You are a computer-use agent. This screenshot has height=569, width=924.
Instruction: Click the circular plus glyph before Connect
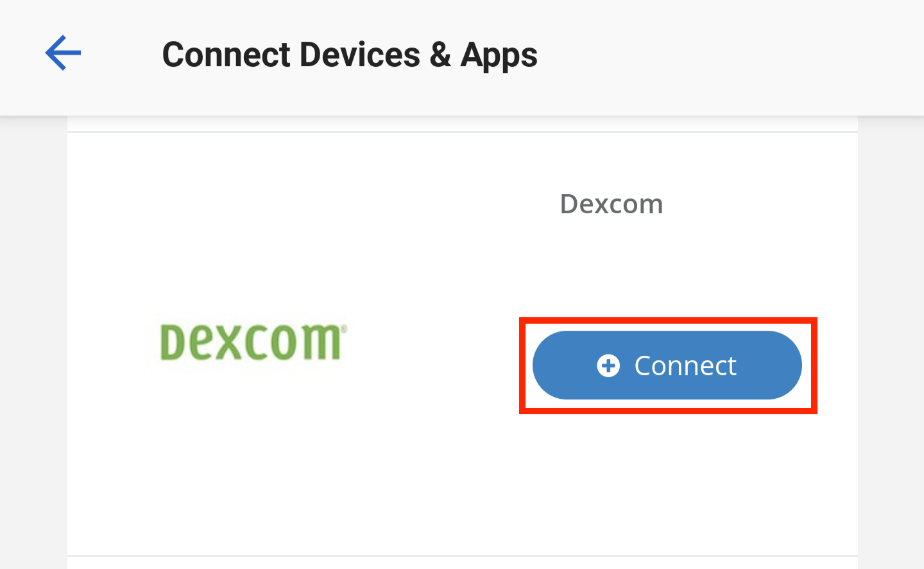610,365
